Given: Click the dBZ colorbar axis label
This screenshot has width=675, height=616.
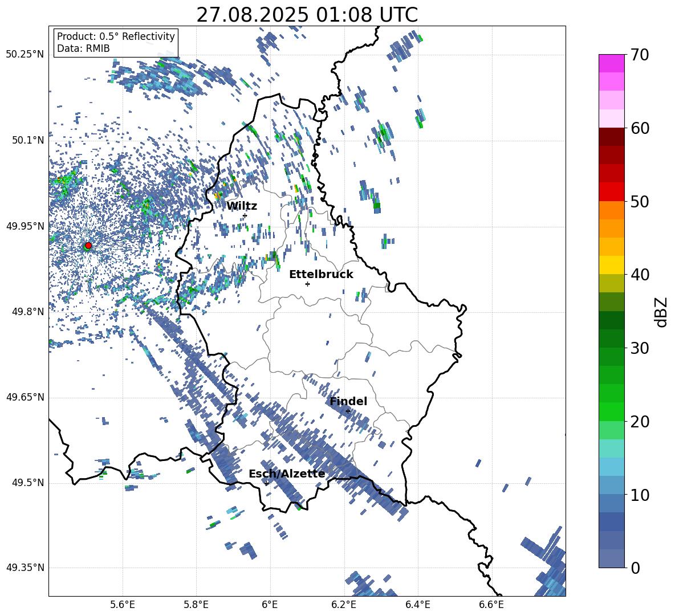Looking at the screenshot, I should click(662, 312).
